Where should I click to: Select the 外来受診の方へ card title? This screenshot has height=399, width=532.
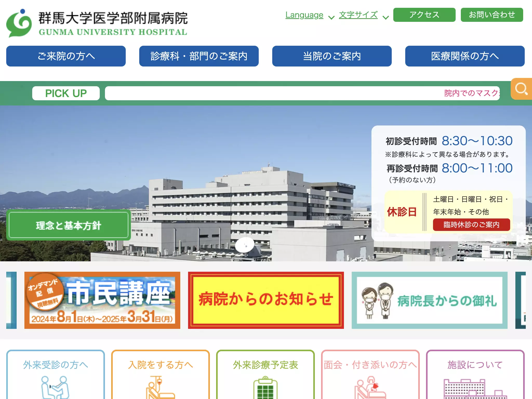pos(56,365)
